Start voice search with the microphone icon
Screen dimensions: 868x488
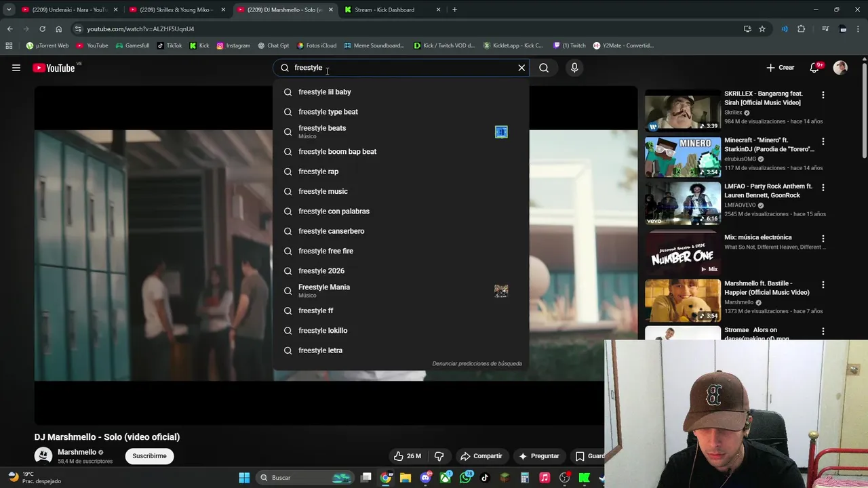click(574, 68)
